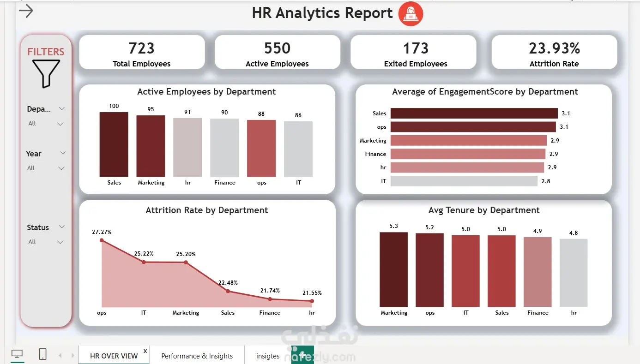Select hr bar in EngagementScore chart
This screenshot has width=640, height=364.
click(467, 167)
